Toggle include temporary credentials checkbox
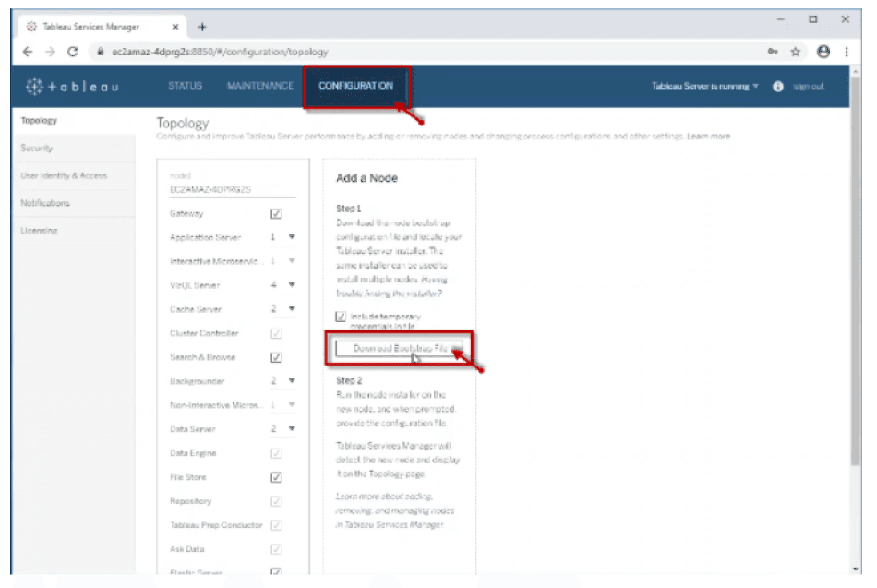This screenshot has height=588, width=877. pyautogui.click(x=341, y=317)
